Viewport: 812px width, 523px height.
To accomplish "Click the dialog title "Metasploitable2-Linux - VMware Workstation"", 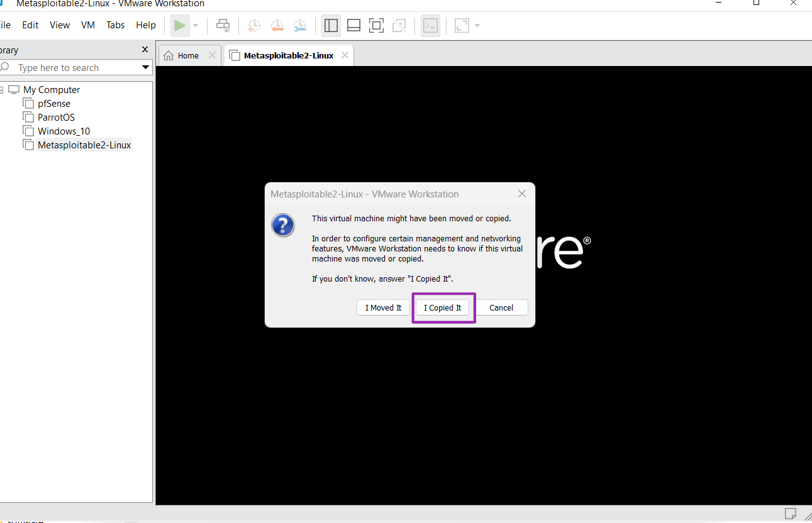I will 365,194.
